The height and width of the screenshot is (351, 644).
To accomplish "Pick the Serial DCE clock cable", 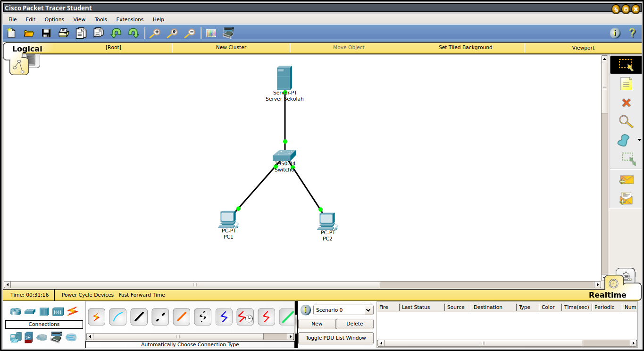I will [x=245, y=317].
